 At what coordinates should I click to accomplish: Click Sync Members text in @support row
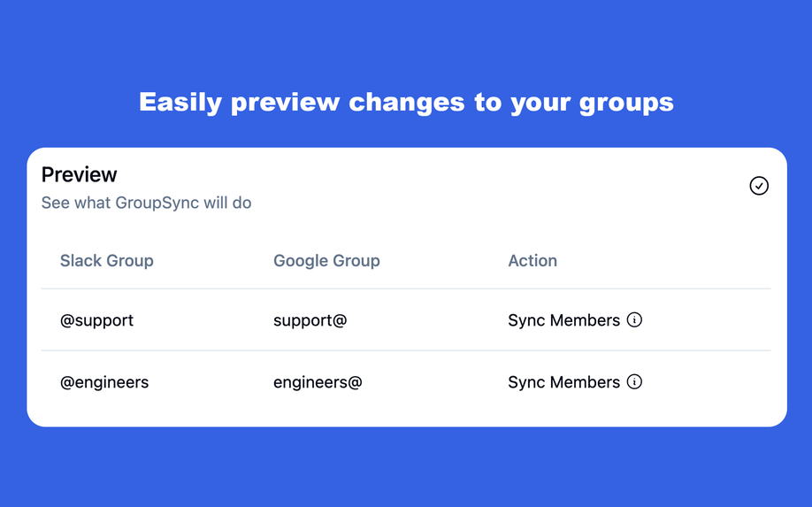coord(564,320)
